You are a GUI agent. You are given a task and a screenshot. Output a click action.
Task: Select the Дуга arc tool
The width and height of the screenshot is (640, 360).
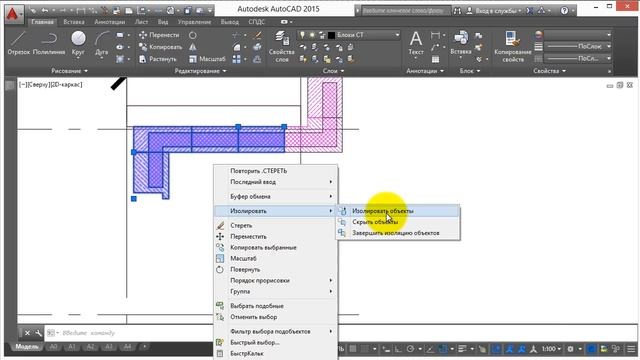pos(102,44)
